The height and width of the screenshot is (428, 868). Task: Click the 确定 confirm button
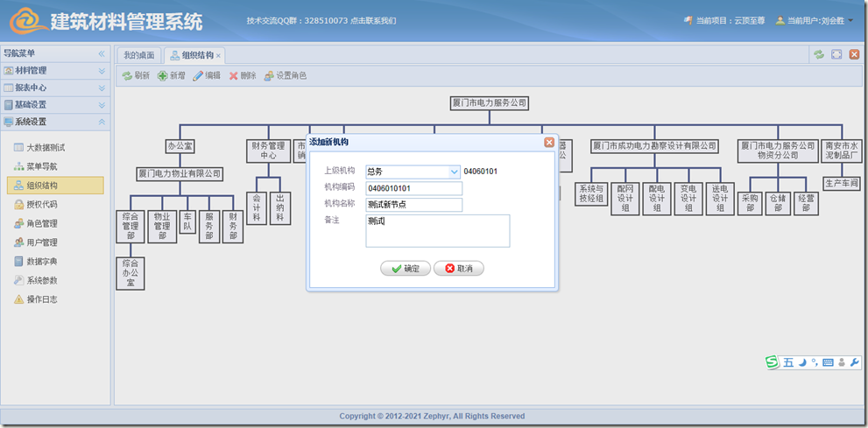click(x=406, y=269)
